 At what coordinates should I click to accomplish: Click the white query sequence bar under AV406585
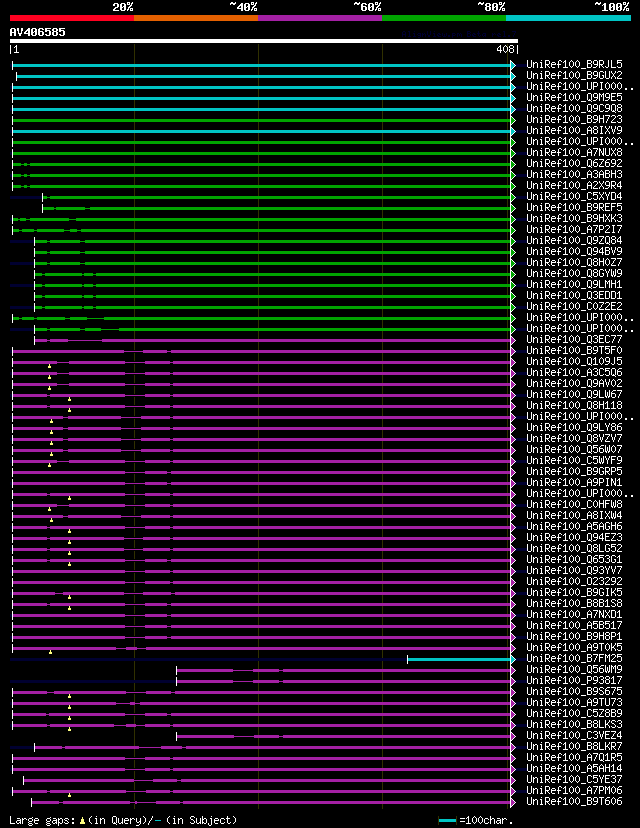tap(263, 41)
